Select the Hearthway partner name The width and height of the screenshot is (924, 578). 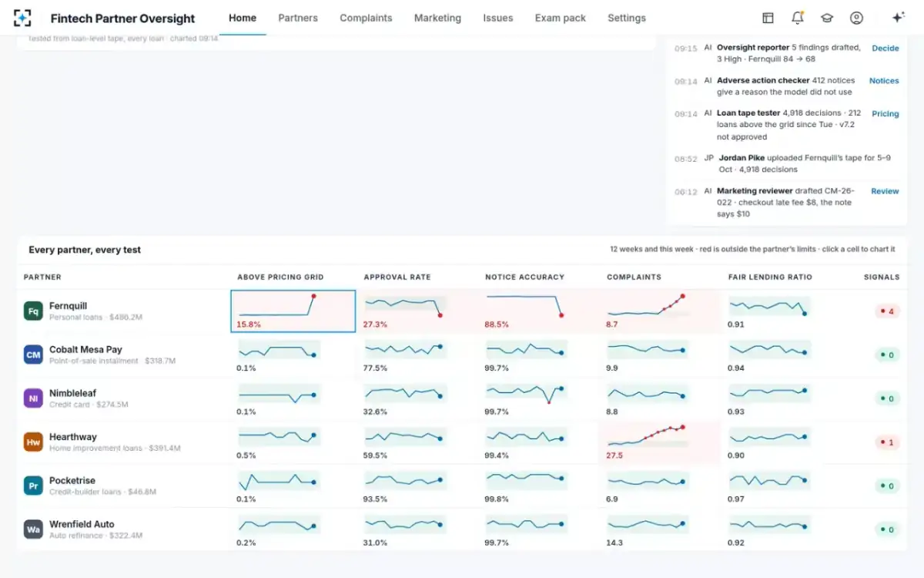(x=73, y=437)
